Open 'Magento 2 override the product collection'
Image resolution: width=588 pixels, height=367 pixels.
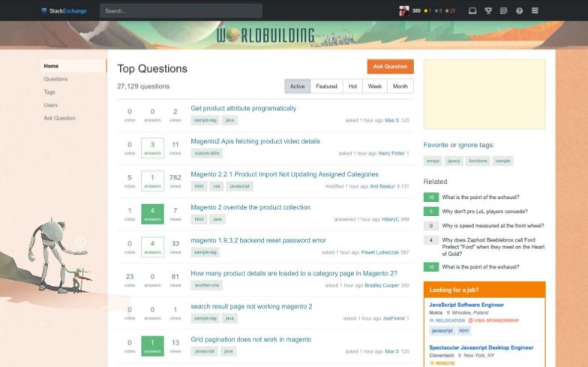pos(250,207)
